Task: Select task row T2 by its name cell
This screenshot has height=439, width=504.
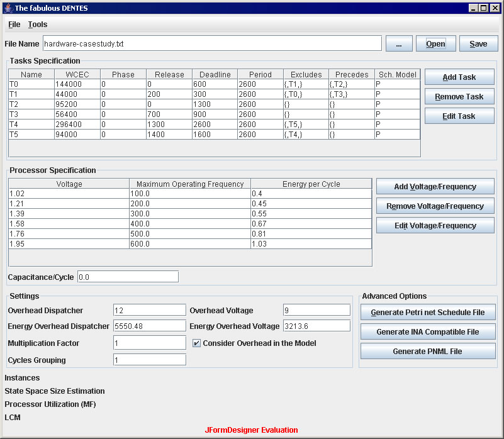Action: click(x=31, y=104)
